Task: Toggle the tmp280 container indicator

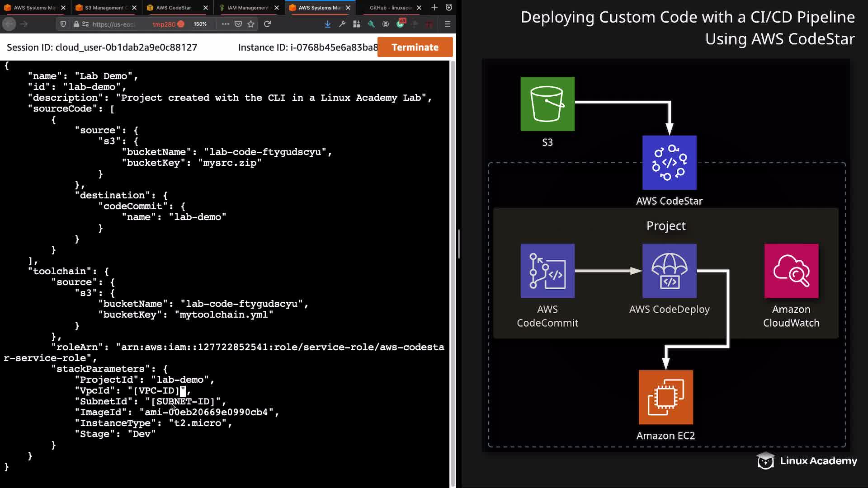Action: pyautogui.click(x=168, y=24)
